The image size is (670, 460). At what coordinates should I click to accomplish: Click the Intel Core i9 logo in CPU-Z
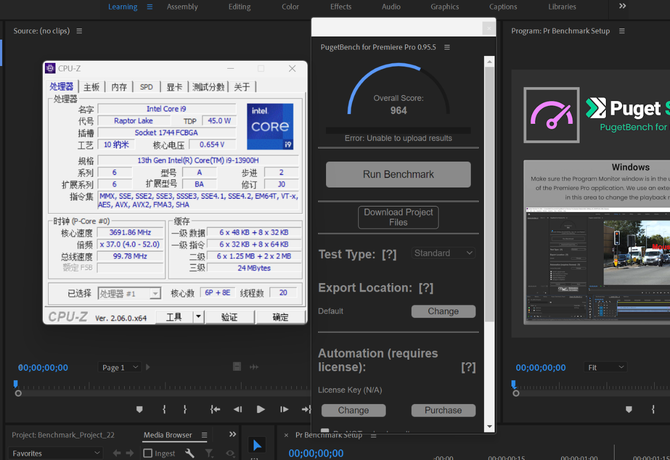pos(270,126)
